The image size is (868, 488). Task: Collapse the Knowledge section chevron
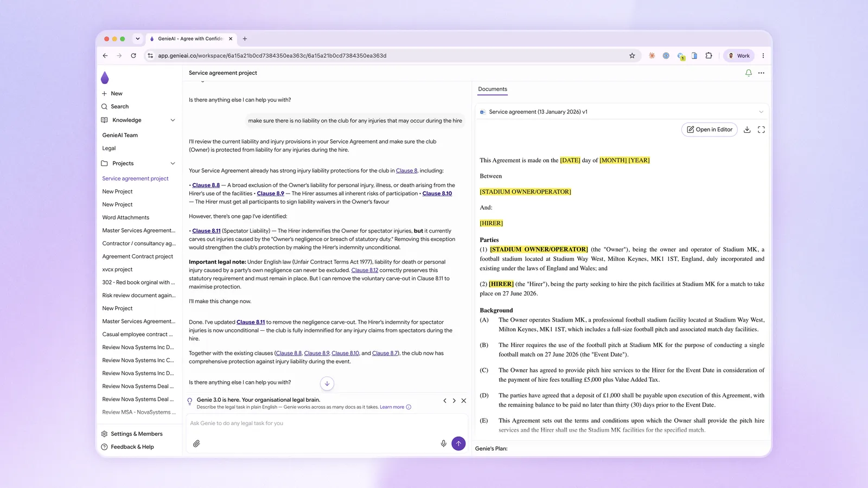173,120
